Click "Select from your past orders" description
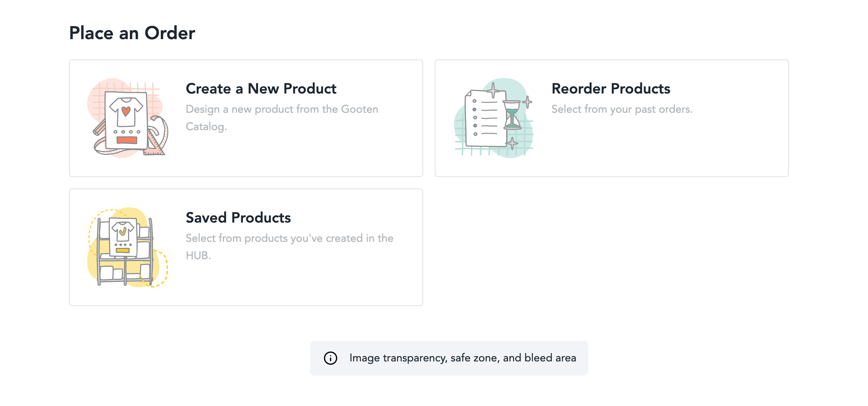868x406 pixels. [x=622, y=109]
